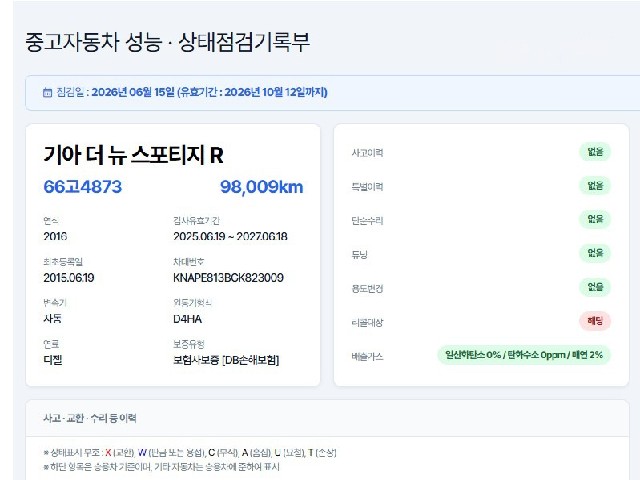
Task: Click the 없음 badge for 용도변경
Action: [x=595, y=287]
